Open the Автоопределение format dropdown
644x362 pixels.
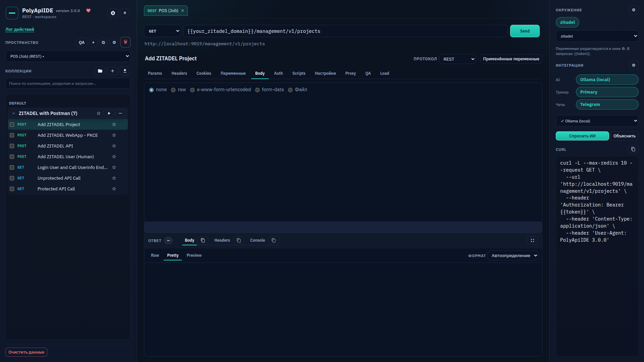click(513, 256)
